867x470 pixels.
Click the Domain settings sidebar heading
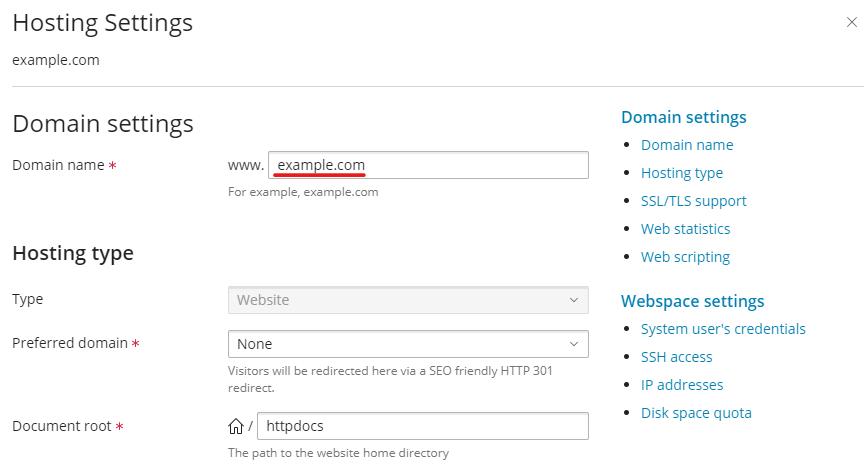coord(683,117)
